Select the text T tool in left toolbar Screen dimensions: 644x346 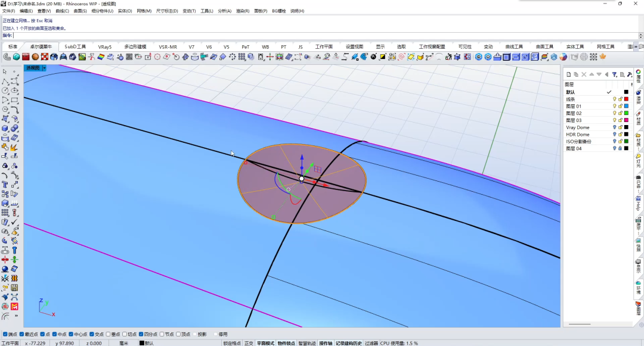(x=5, y=185)
